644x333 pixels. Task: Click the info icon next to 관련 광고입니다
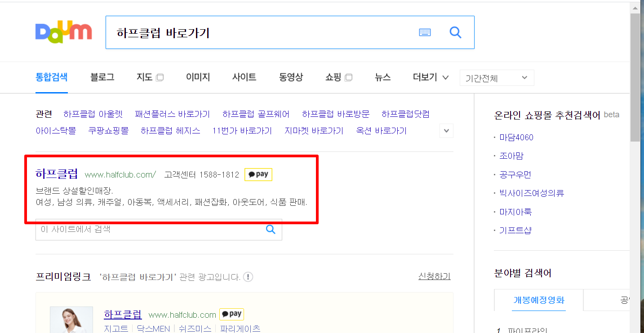point(248,277)
